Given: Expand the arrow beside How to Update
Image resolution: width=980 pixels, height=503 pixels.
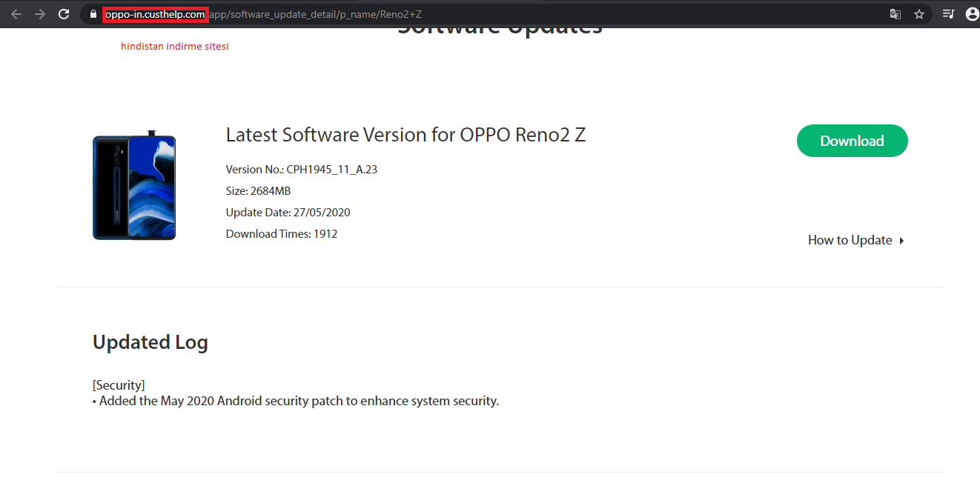Looking at the screenshot, I should 901,241.
